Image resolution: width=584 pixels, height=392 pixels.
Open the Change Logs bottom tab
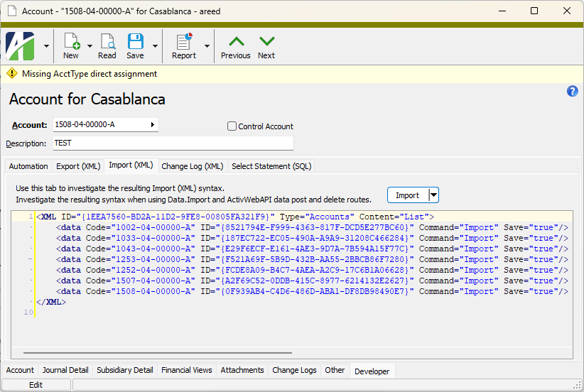(294, 370)
